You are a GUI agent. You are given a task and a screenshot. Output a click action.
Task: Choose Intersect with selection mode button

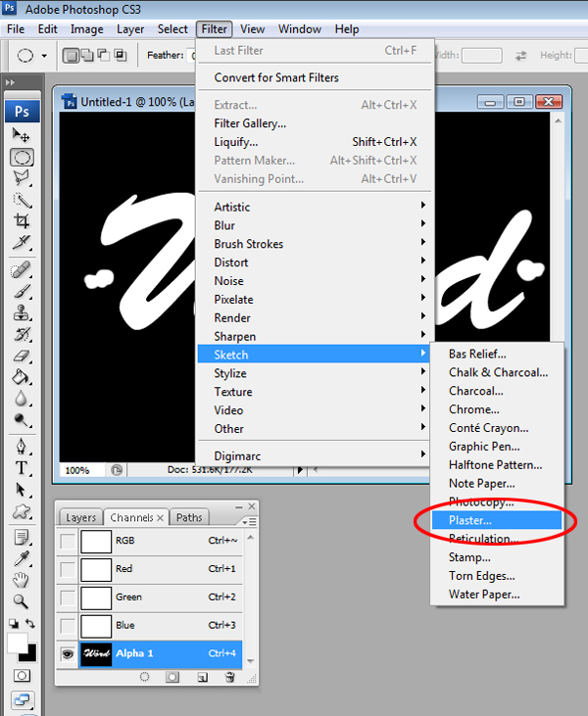pyautogui.click(x=121, y=56)
